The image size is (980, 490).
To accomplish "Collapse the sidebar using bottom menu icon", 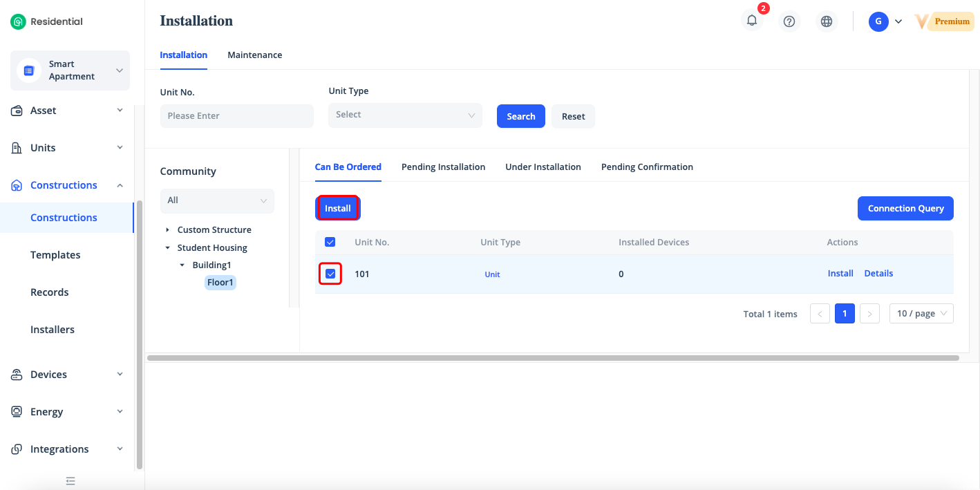I will click(70, 481).
